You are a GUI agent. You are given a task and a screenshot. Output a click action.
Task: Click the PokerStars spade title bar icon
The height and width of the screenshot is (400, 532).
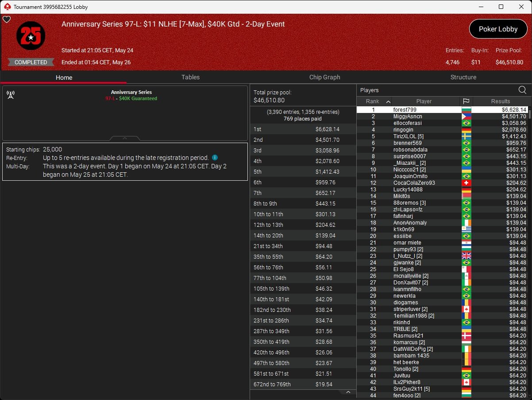coord(7,7)
